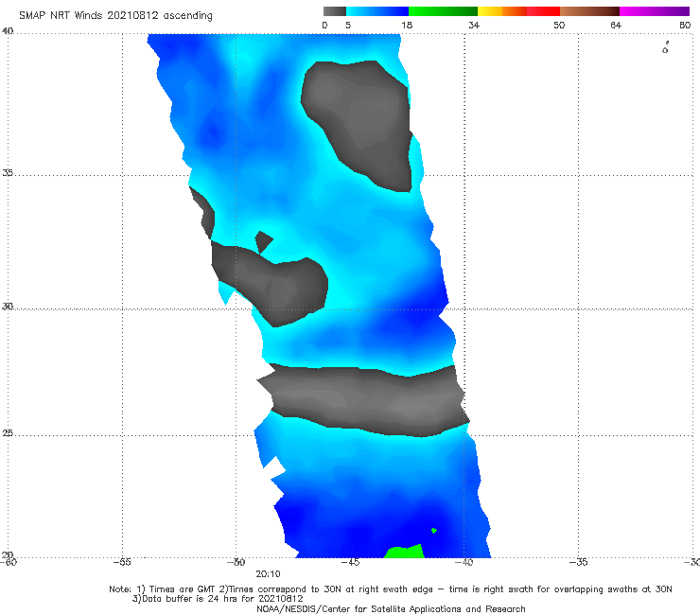The width and height of the screenshot is (700, 615).
Task: Click the longitude axis label '-55'
Action: [122, 562]
